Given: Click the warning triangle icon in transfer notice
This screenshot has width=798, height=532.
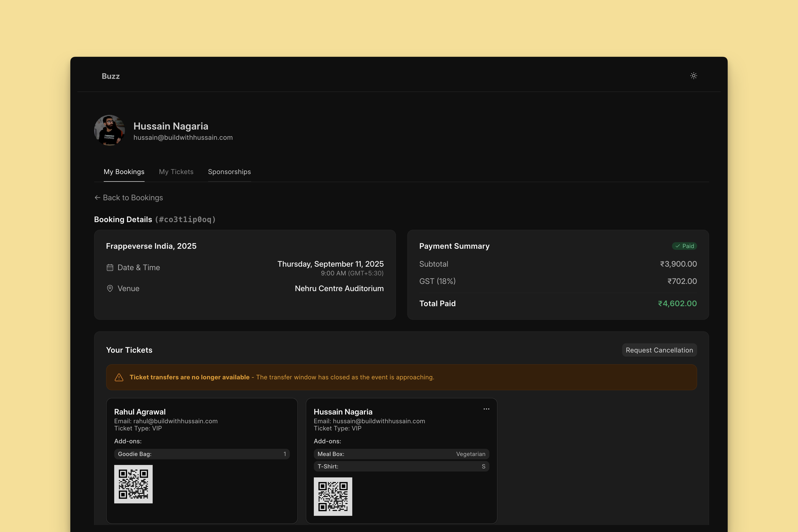Looking at the screenshot, I should pos(119,377).
